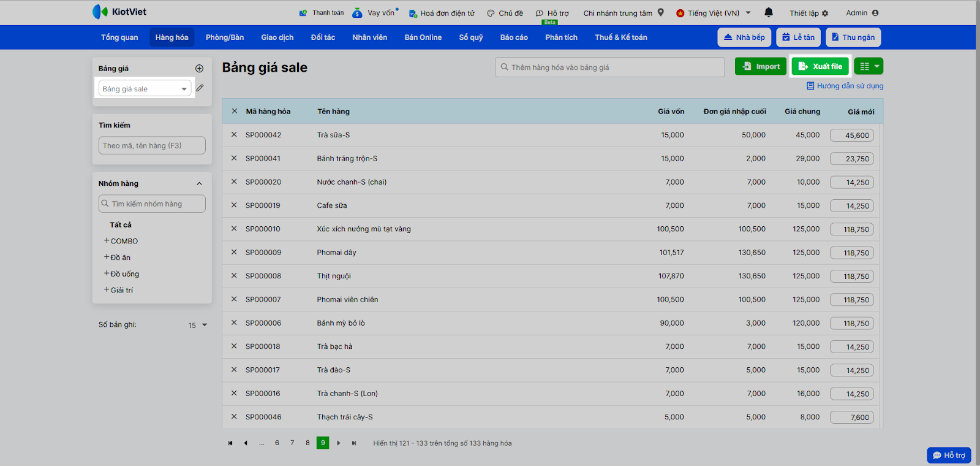Click the Import button
The width and height of the screenshot is (980, 466).
(x=761, y=66)
